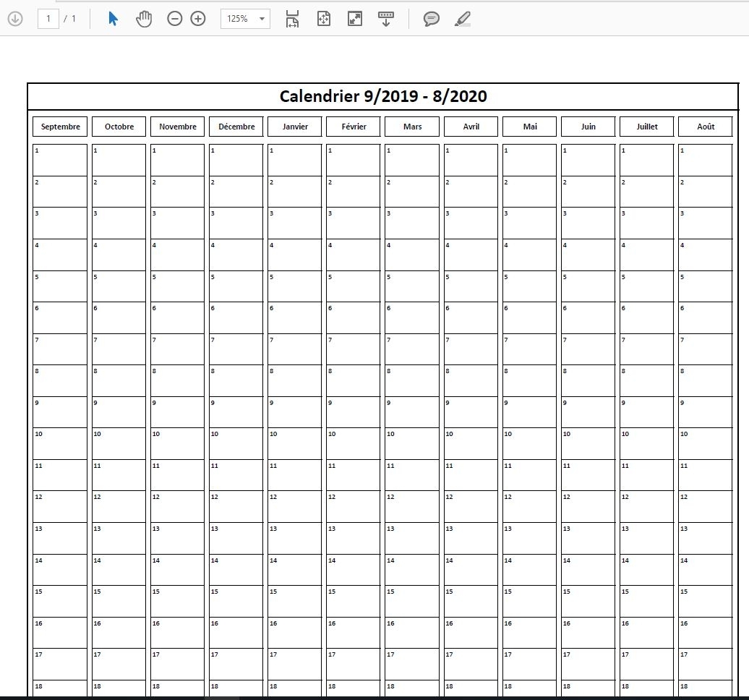
Task: Click the Avril month header
Action: tap(471, 127)
